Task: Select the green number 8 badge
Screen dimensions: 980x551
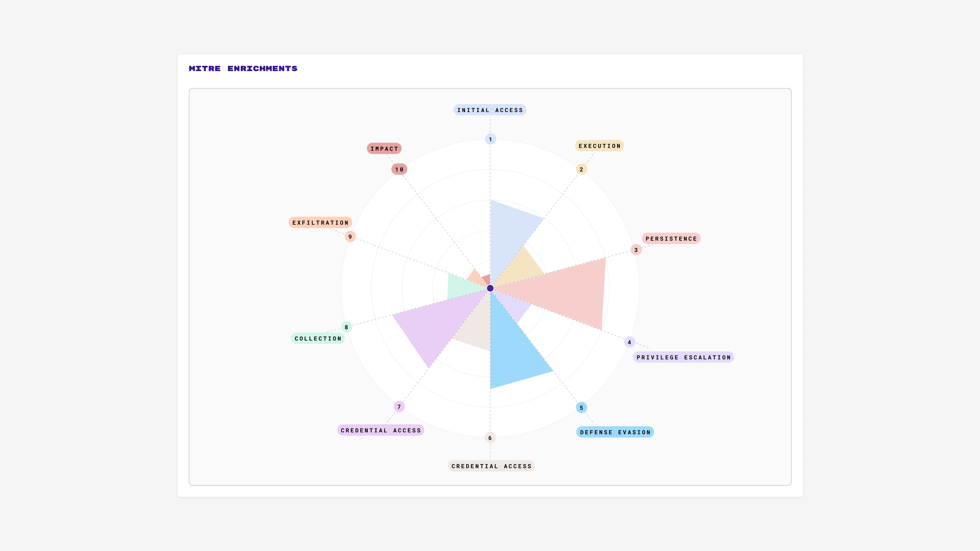Action: (346, 327)
